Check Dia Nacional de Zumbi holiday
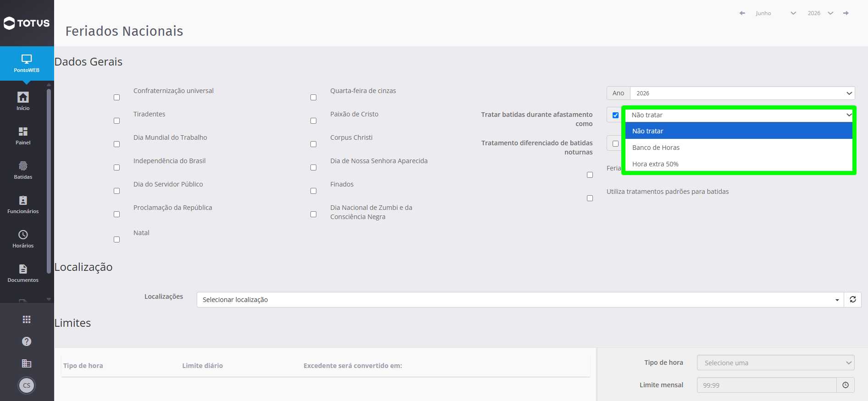Image resolution: width=868 pixels, height=401 pixels. 313,214
